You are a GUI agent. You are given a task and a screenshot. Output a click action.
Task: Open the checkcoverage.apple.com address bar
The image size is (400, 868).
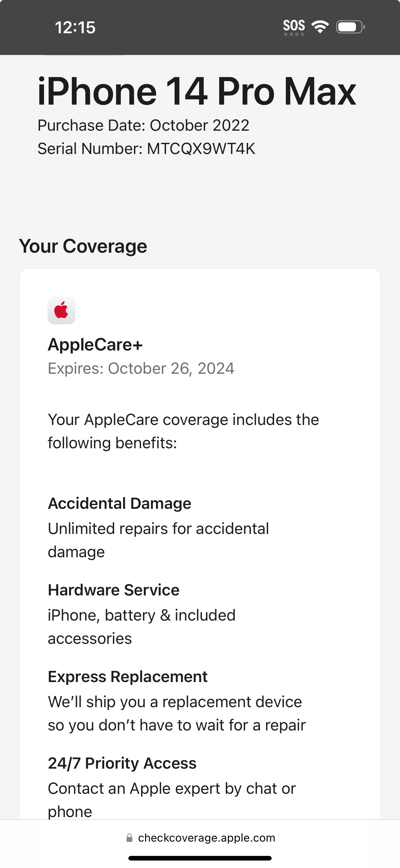207,838
